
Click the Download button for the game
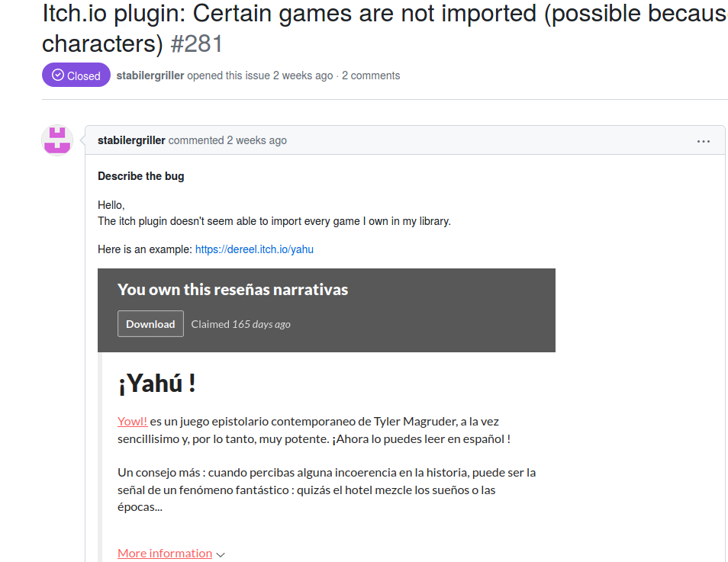tap(150, 323)
